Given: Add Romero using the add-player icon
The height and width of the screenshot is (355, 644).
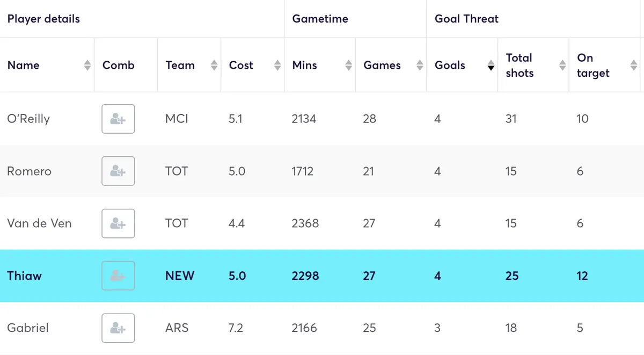Looking at the screenshot, I should coord(118,171).
